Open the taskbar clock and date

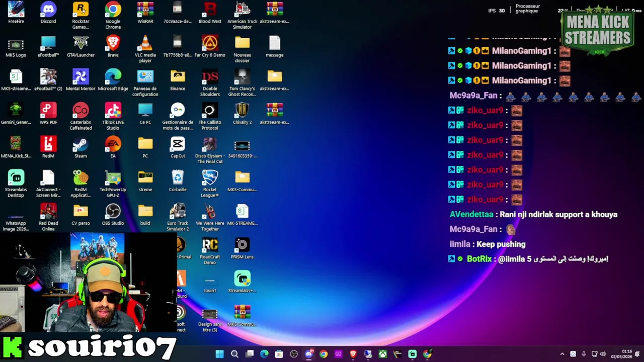[621, 354]
